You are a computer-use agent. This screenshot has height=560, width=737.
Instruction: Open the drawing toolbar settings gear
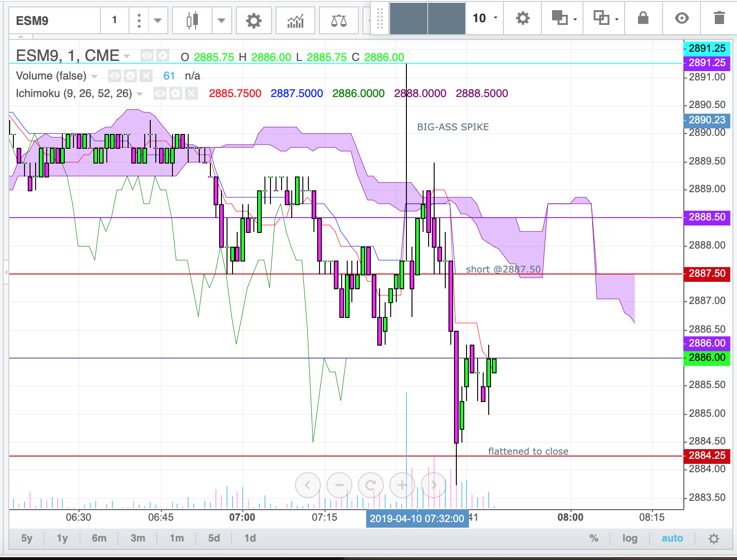pos(522,18)
